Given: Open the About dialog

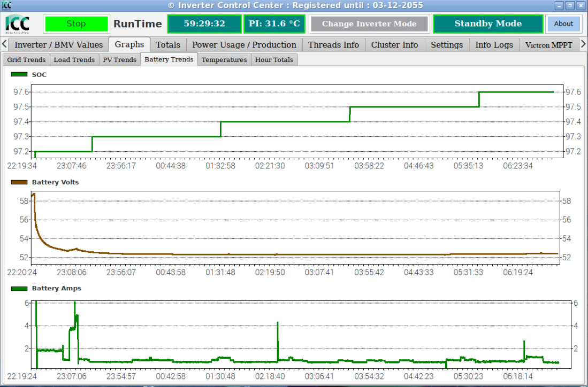Looking at the screenshot, I should pyautogui.click(x=563, y=24).
